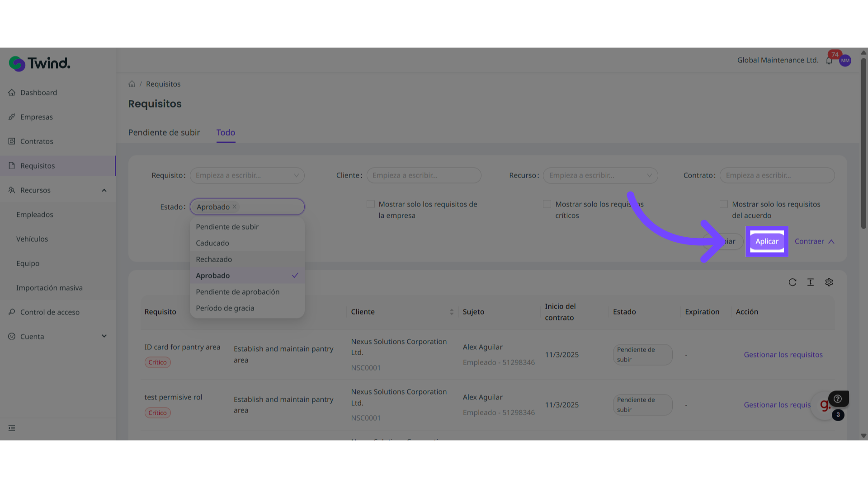Refresh the requisitos table
Screen dimensions: 868x488
coord(792,282)
